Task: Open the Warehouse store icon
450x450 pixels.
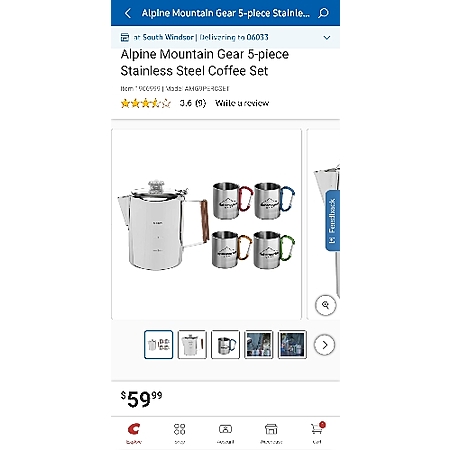Action: coord(271,429)
